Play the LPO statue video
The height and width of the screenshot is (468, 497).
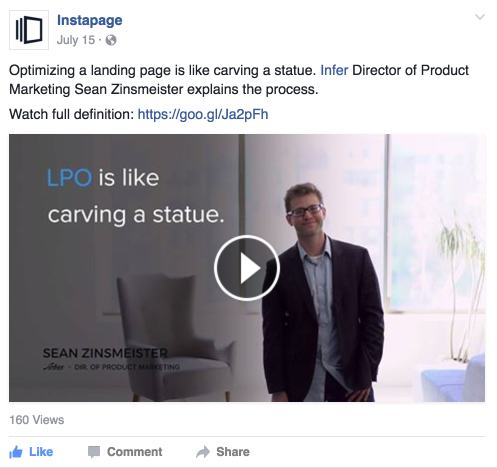pyautogui.click(x=247, y=268)
